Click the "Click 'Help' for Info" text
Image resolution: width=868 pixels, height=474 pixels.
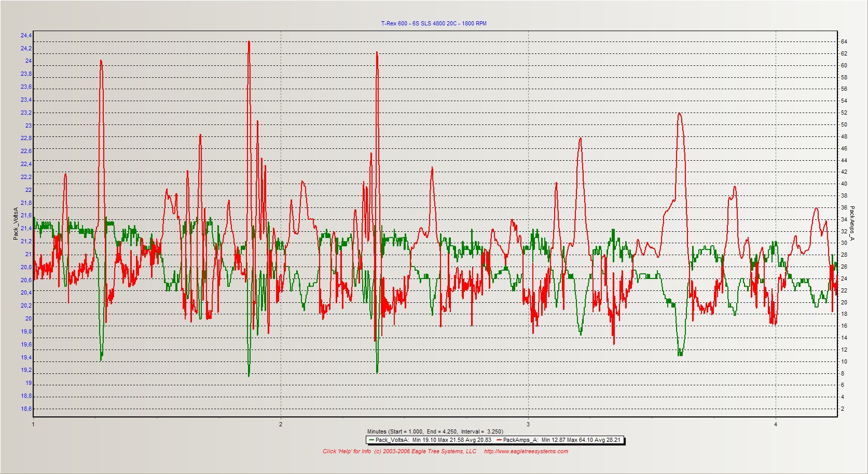click(x=347, y=451)
